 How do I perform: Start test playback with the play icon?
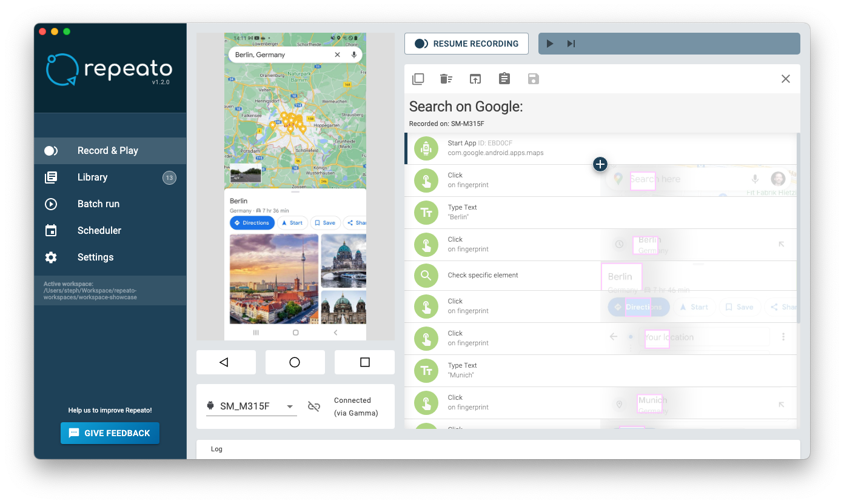[x=550, y=44]
